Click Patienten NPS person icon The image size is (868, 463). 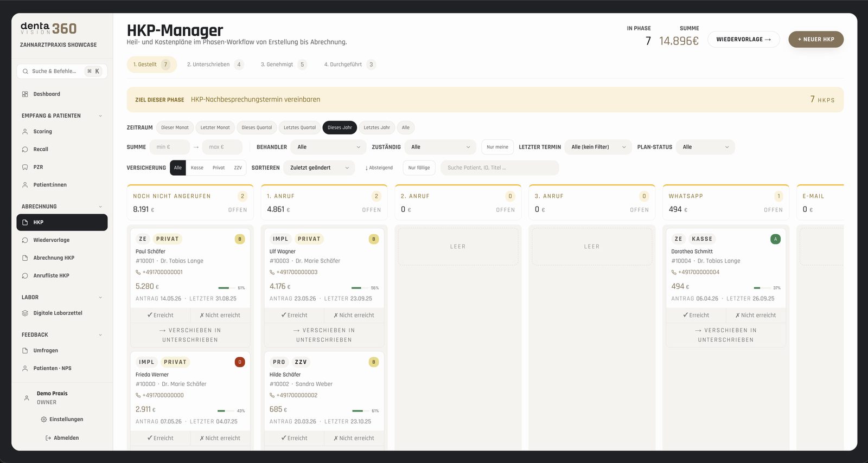[25, 369]
